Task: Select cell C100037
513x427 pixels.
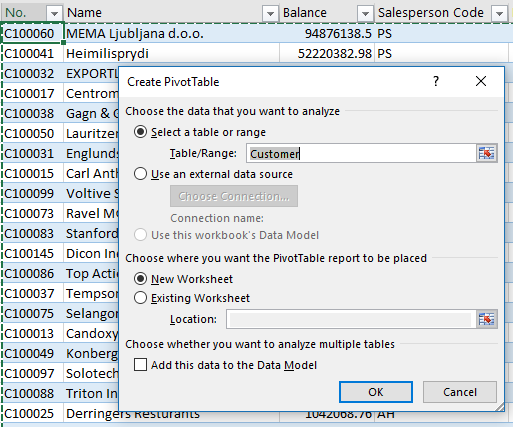Action: [33, 293]
